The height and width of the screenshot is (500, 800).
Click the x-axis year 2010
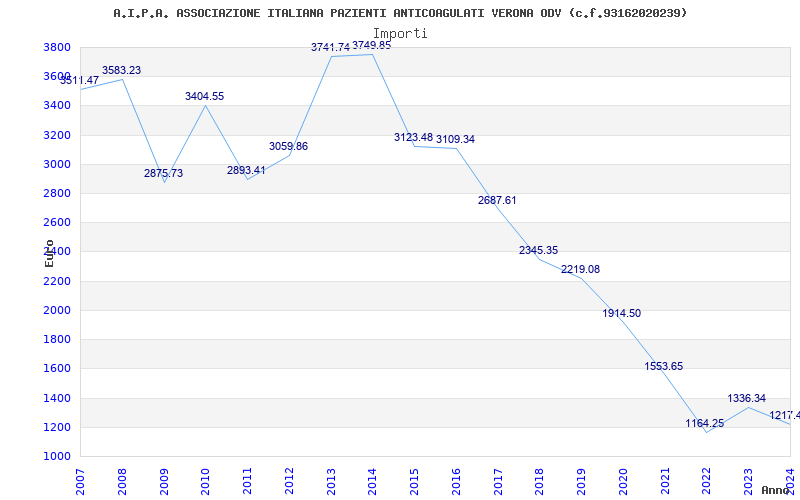pyautogui.click(x=206, y=481)
